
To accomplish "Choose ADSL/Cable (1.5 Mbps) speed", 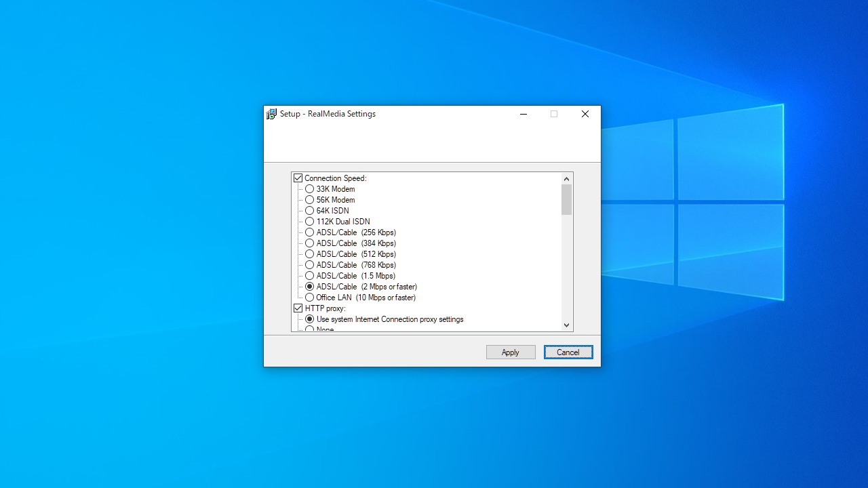I will [309, 276].
